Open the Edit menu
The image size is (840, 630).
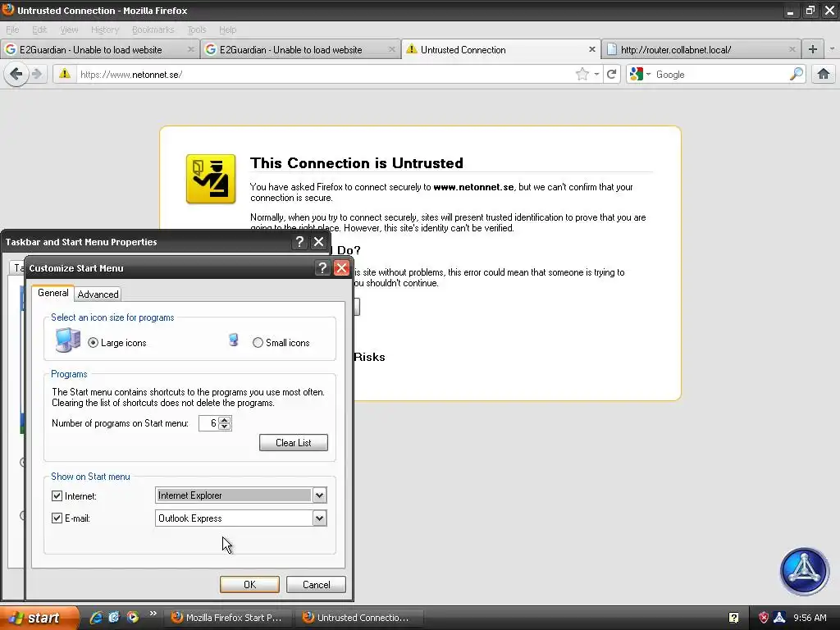(39, 30)
